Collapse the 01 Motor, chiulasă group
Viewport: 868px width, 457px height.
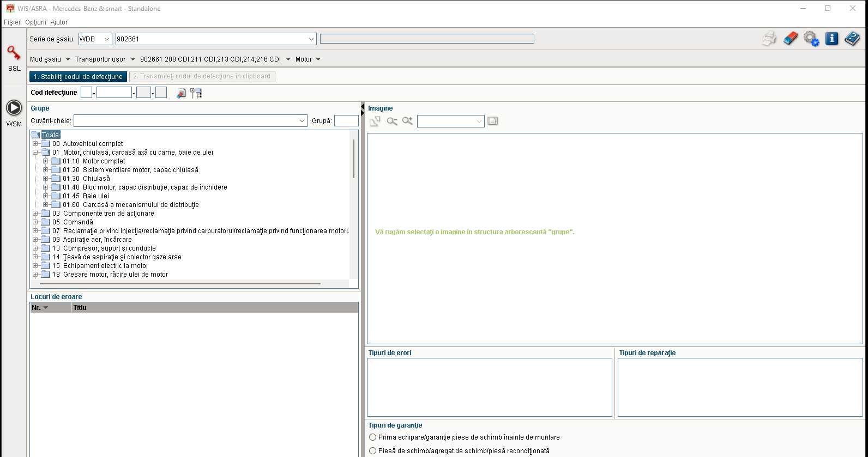pos(35,153)
